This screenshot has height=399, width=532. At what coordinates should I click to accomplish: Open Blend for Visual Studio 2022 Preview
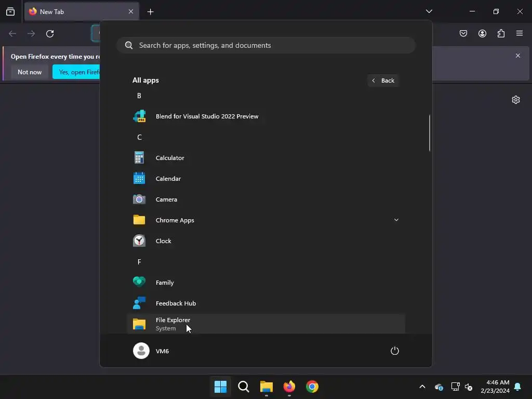[266, 116]
